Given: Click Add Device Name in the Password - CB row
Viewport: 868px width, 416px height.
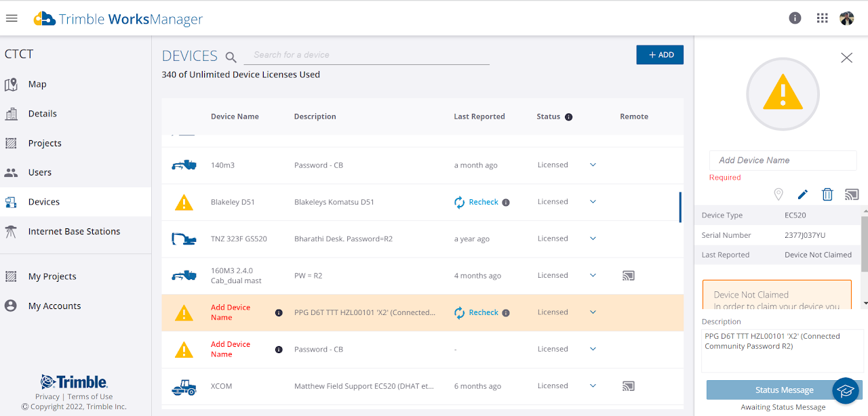Looking at the screenshot, I should click(x=231, y=350).
